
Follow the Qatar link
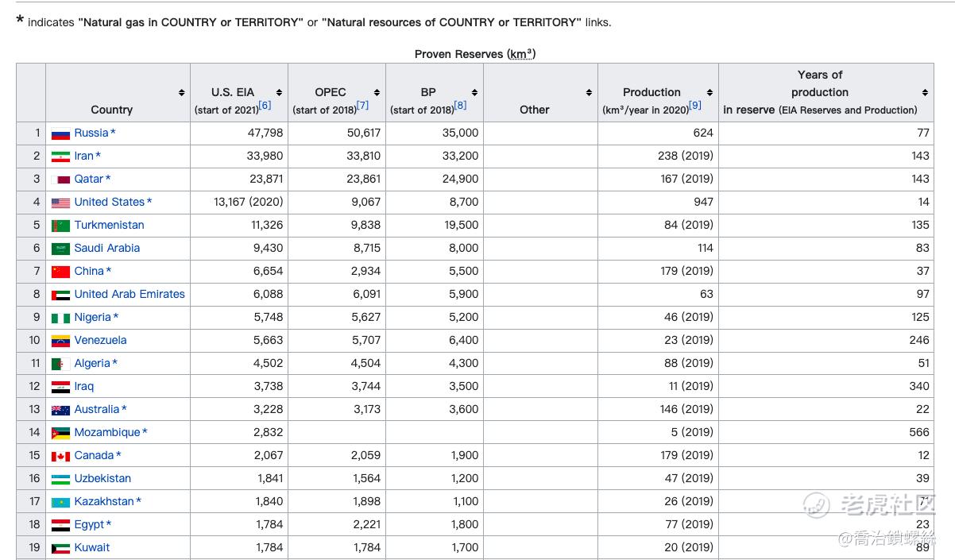[89, 179]
